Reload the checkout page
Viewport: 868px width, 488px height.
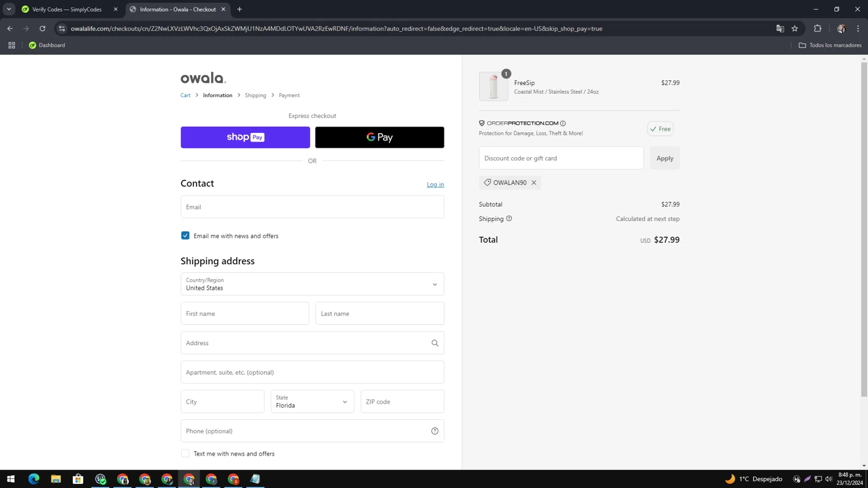(42, 28)
